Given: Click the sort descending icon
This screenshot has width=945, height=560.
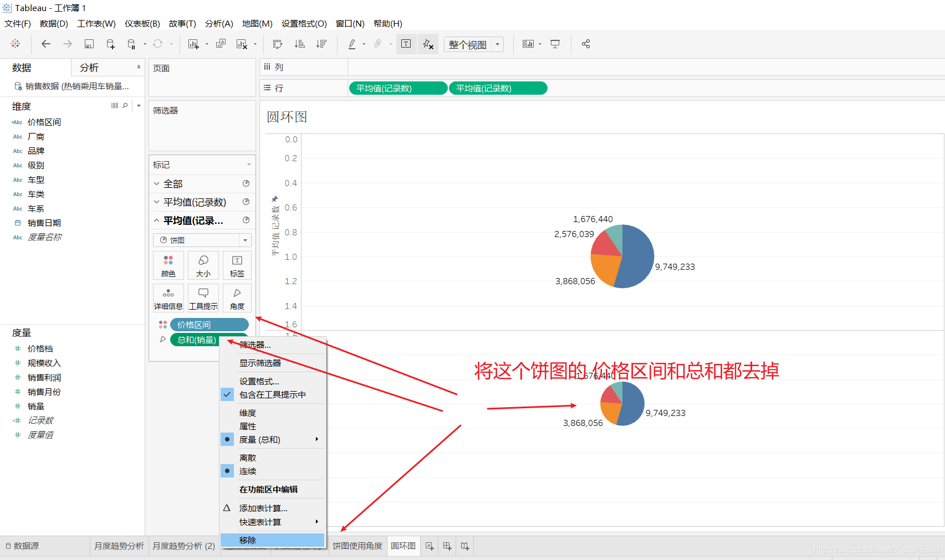Looking at the screenshot, I should click(321, 44).
